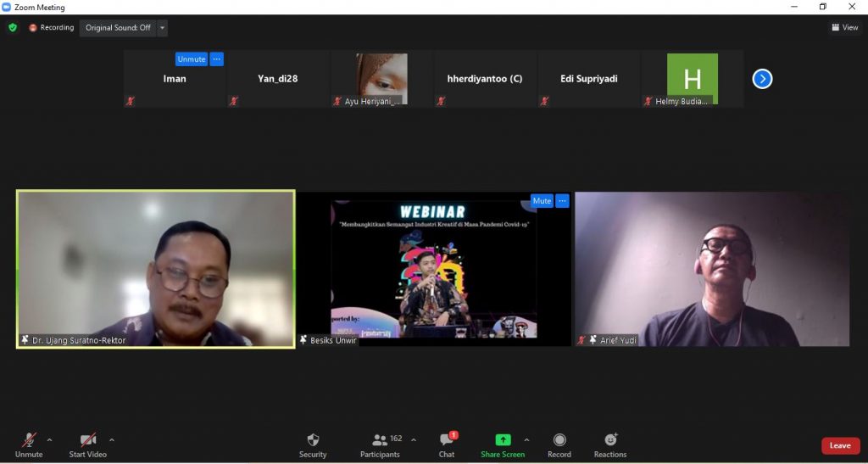This screenshot has height=464, width=868.
Task: Toggle Start Video camera
Action: coord(87,440)
